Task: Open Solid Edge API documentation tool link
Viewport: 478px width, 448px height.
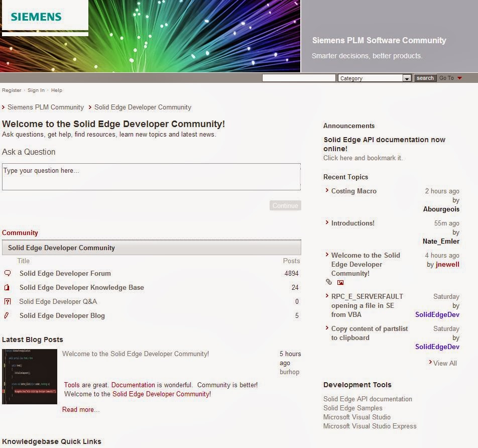Action: [x=368, y=399]
